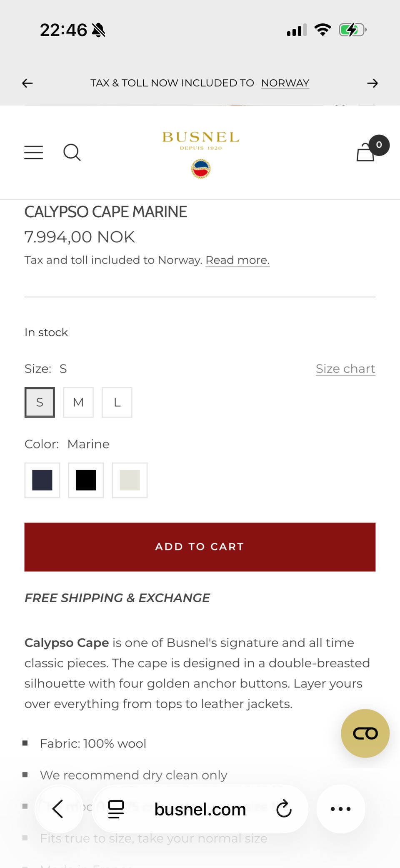400x868 pixels.
Task: Open the Read more tax link
Action: click(237, 260)
